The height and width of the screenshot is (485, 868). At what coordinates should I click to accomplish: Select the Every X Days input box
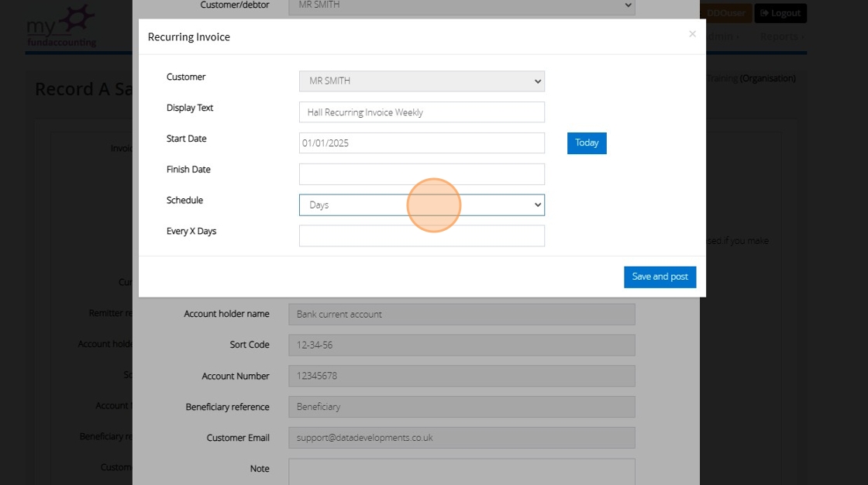[x=422, y=236]
